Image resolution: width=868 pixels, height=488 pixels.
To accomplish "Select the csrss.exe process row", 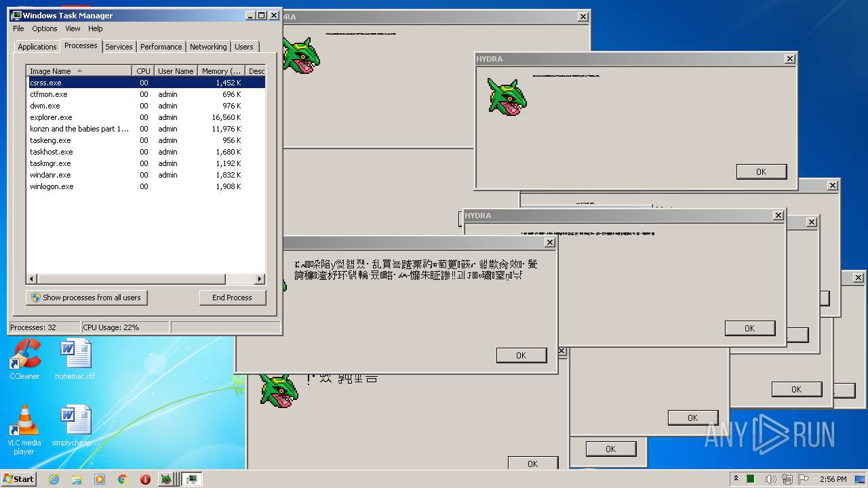I will [146, 83].
